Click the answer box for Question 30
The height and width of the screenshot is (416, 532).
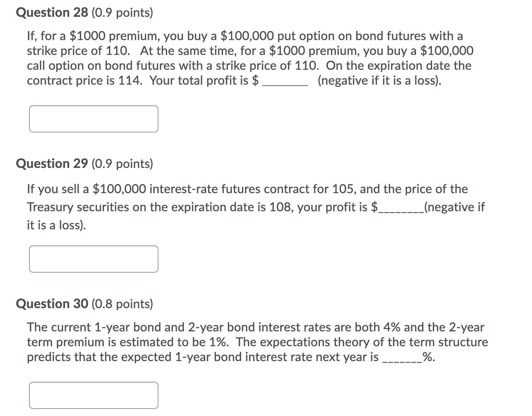tap(93, 395)
